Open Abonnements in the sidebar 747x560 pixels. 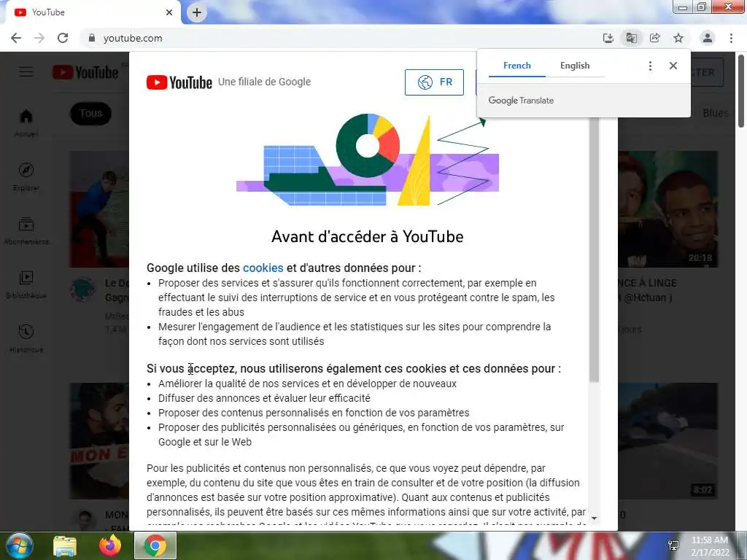(x=26, y=230)
